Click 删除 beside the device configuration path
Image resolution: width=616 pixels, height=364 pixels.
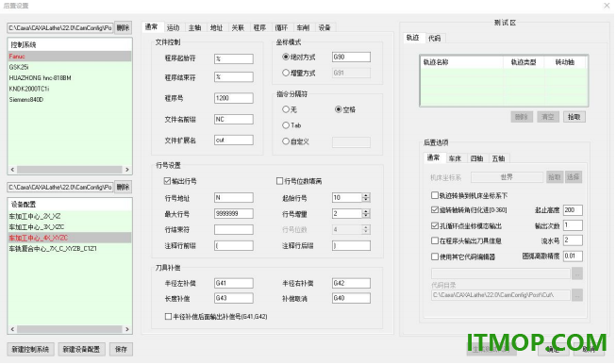coord(123,188)
